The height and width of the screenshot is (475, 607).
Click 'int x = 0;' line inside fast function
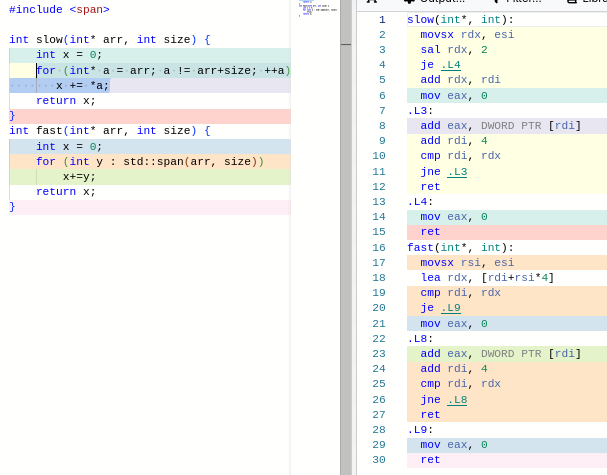tap(69, 146)
